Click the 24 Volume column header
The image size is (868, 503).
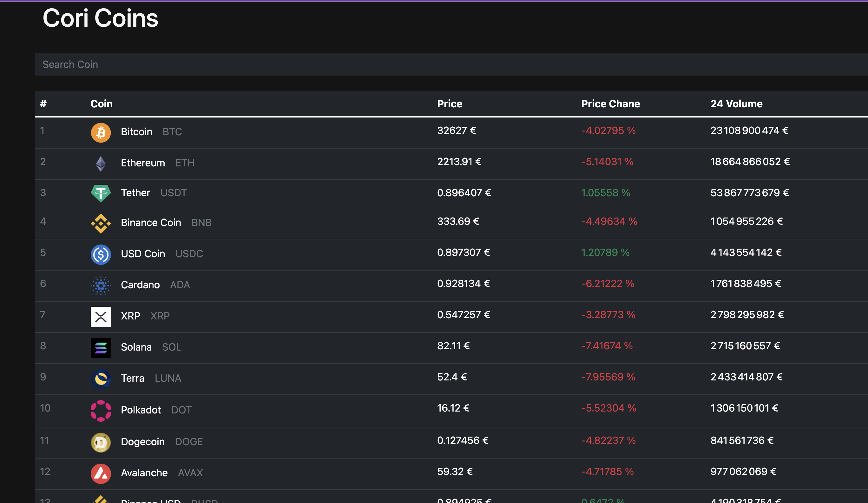[x=736, y=104]
